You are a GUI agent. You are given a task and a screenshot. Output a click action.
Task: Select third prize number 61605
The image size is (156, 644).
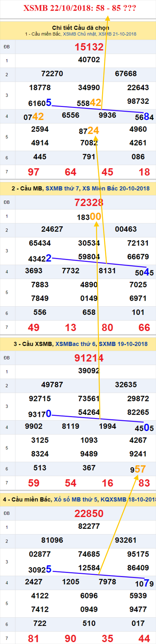(40, 103)
